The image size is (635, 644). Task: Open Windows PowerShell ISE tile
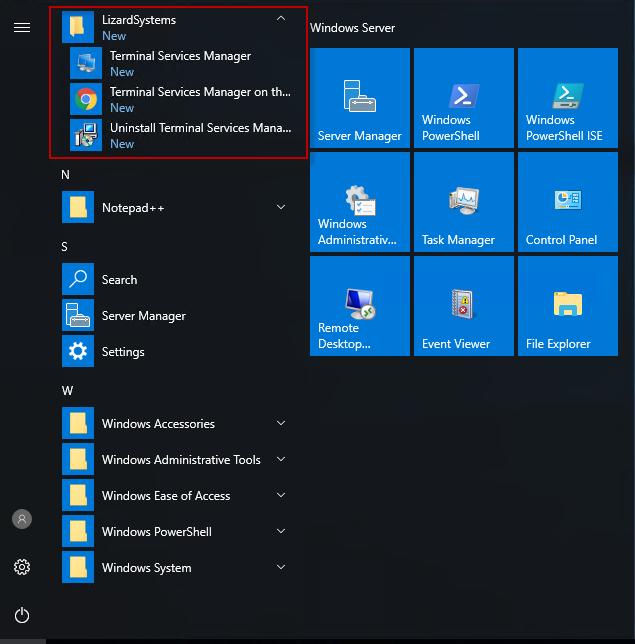tap(568, 98)
